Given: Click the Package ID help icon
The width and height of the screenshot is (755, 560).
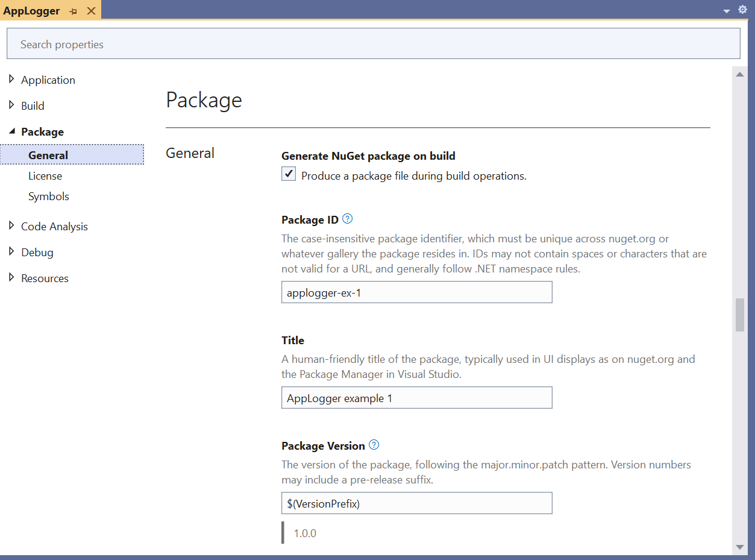Looking at the screenshot, I should tap(348, 219).
